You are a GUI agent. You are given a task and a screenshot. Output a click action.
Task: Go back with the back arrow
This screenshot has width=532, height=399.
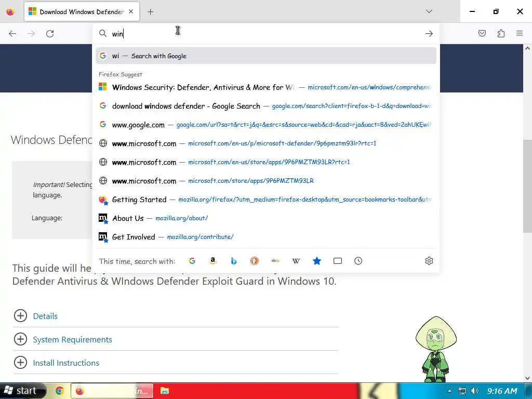tap(12, 34)
